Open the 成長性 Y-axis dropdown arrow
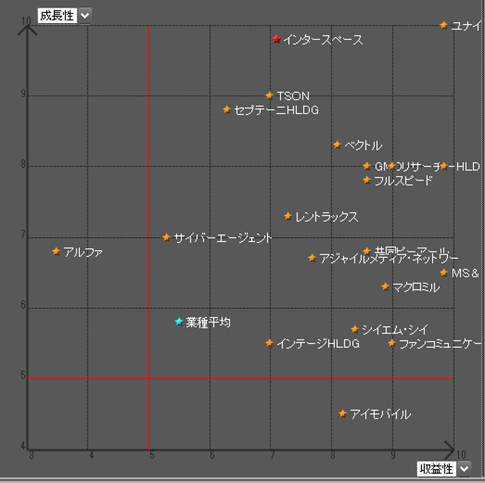Screen dimensions: 485x483 85,16
